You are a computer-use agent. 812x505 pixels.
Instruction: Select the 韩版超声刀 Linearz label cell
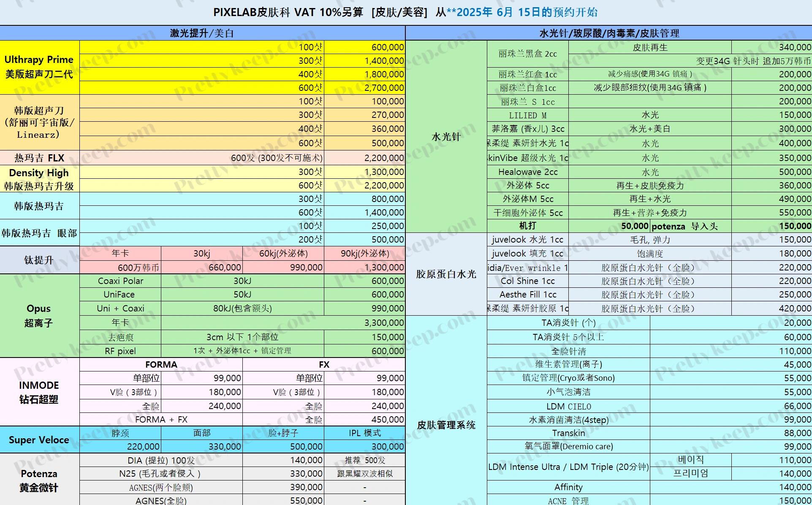pos(40,122)
